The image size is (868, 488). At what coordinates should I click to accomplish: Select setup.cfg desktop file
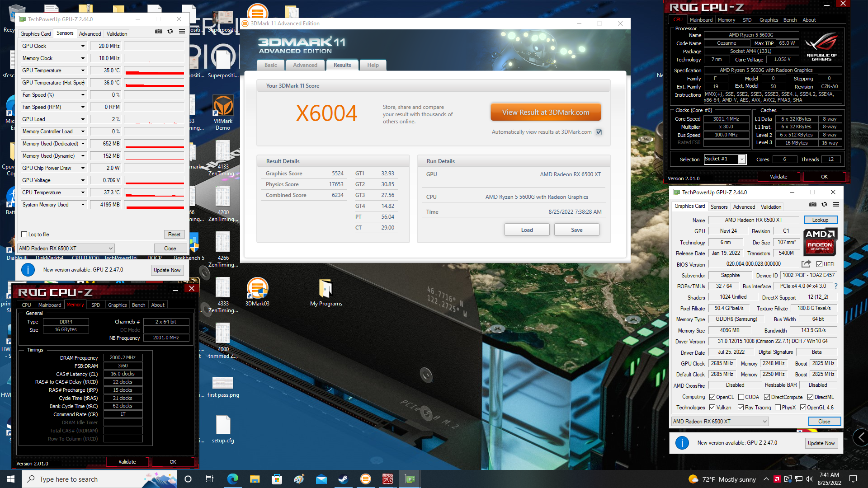point(223,429)
